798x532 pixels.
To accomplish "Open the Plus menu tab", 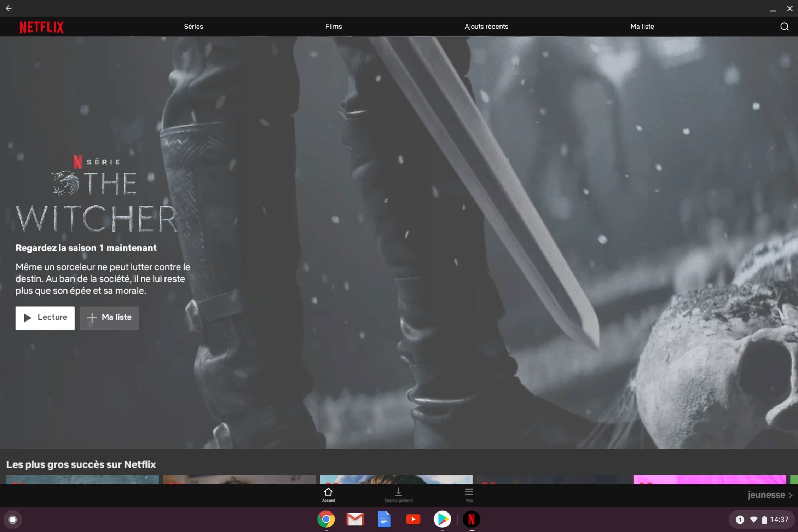I will (469, 495).
